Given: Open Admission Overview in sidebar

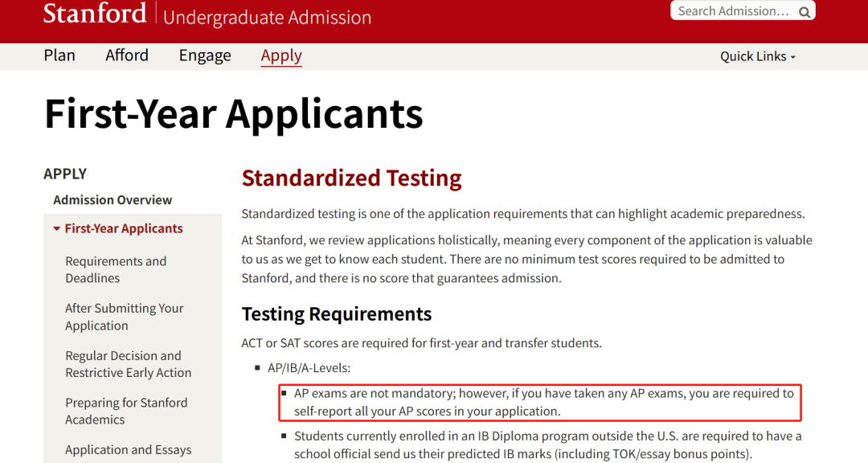Looking at the screenshot, I should tap(113, 200).
